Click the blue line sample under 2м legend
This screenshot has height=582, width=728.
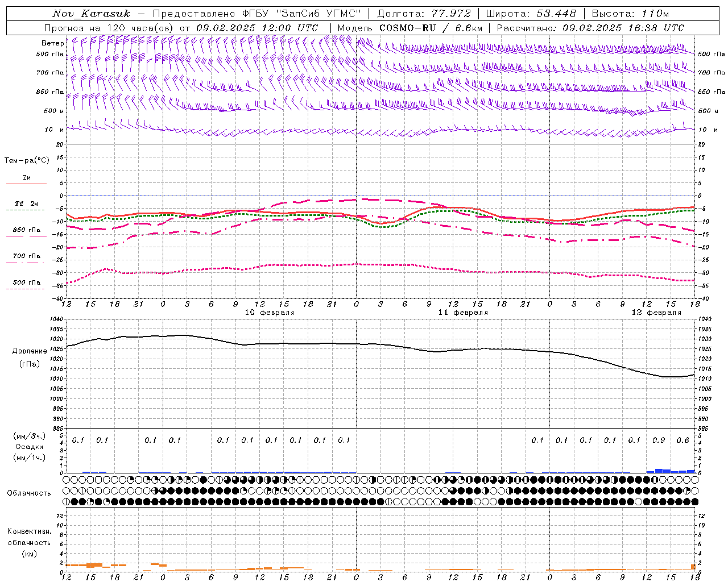click(26, 184)
